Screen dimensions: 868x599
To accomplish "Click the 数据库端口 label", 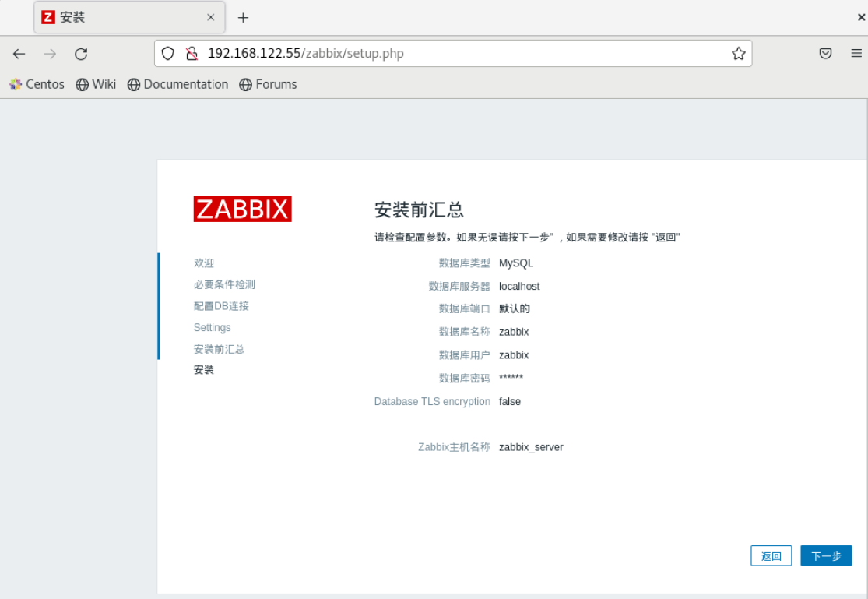I will [465, 308].
